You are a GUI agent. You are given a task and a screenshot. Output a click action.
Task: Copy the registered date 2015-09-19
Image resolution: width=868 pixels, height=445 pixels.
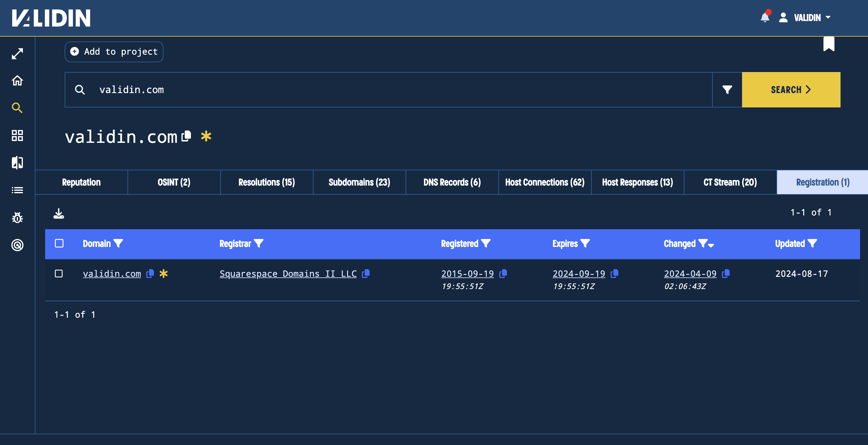tap(503, 273)
